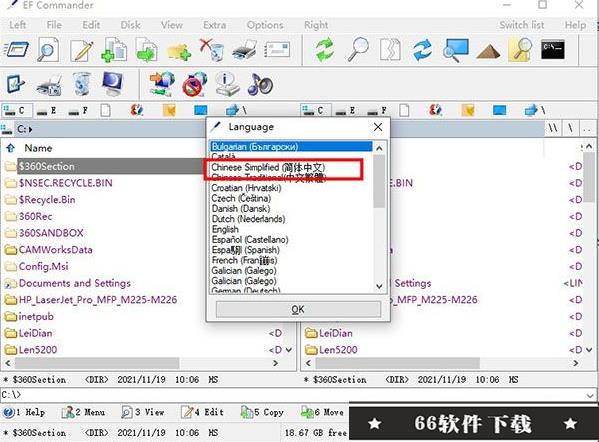Click the pyramid toolbar icon
Image resolution: width=599 pixels, height=442 pixels.
pos(488,51)
